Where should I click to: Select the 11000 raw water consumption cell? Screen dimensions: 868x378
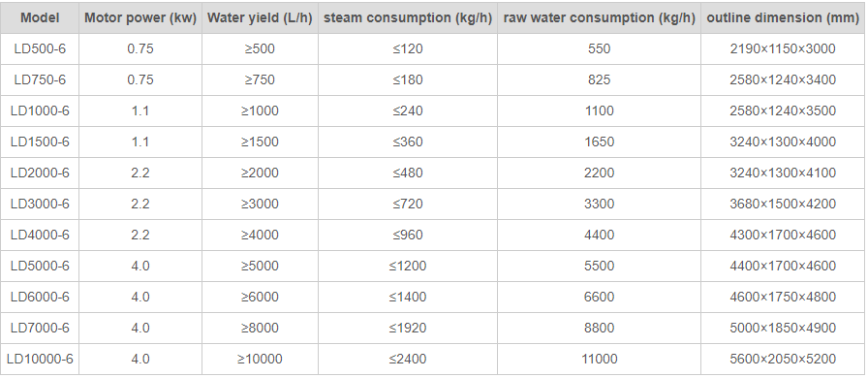point(599,360)
